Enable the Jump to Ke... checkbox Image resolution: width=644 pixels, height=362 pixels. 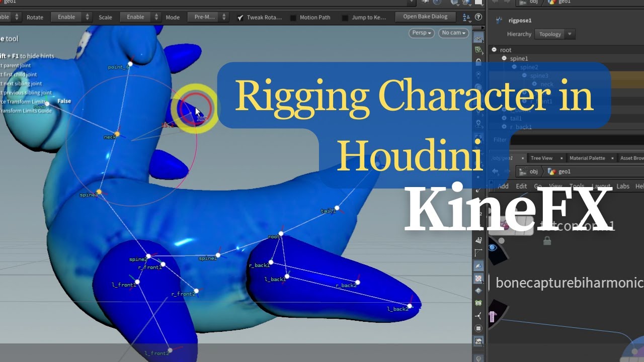tap(345, 18)
